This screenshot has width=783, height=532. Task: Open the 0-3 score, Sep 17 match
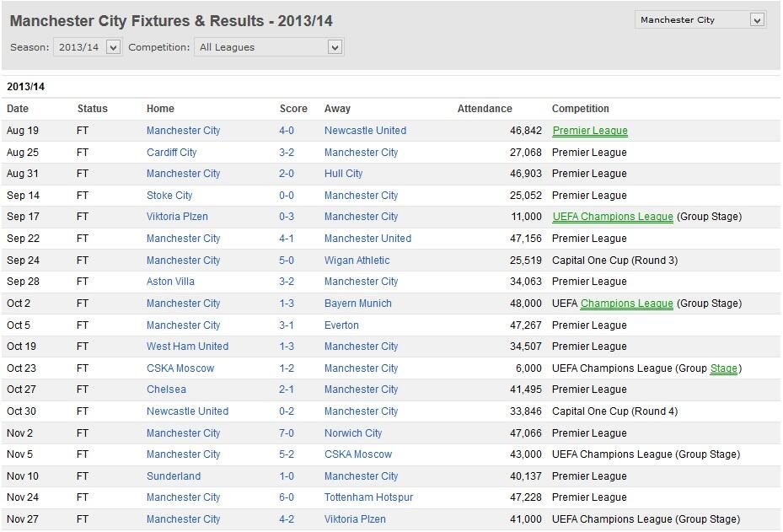click(x=287, y=217)
